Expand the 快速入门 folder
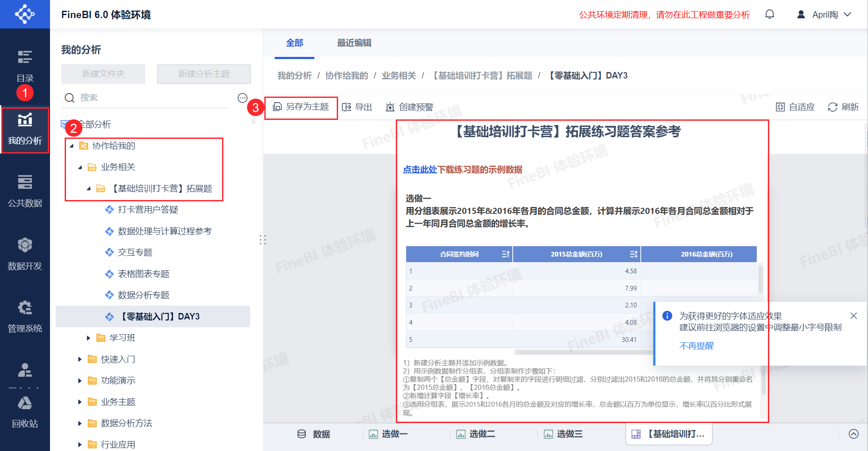Image resolution: width=868 pixels, height=451 pixels. point(80,359)
